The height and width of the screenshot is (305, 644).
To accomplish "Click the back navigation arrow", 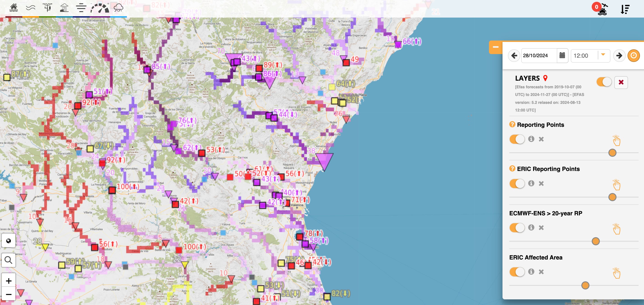I will click(514, 55).
